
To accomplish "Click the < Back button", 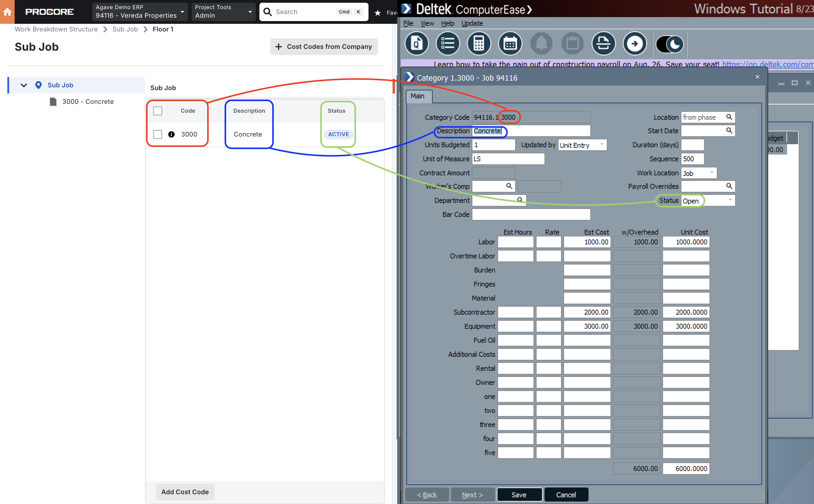I will coord(427,495).
